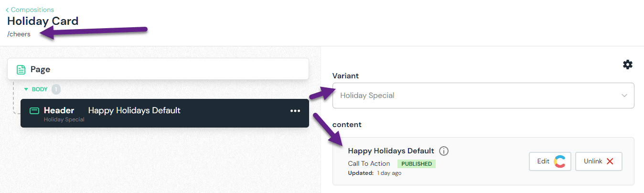Click the back arrow before Compositions
Image resolution: width=644 pixels, height=193 pixels.
coord(7,10)
